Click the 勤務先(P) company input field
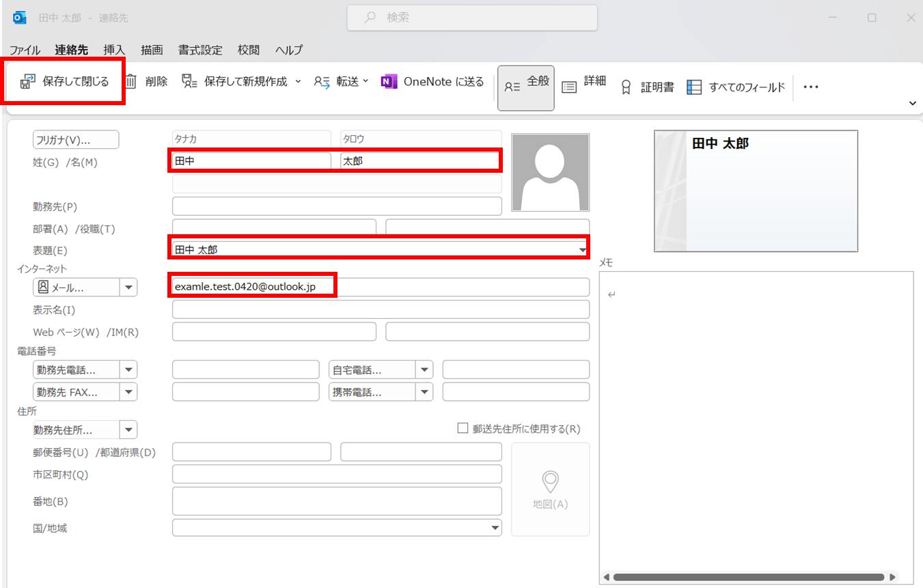This screenshot has height=588, width=923. tap(337, 206)
